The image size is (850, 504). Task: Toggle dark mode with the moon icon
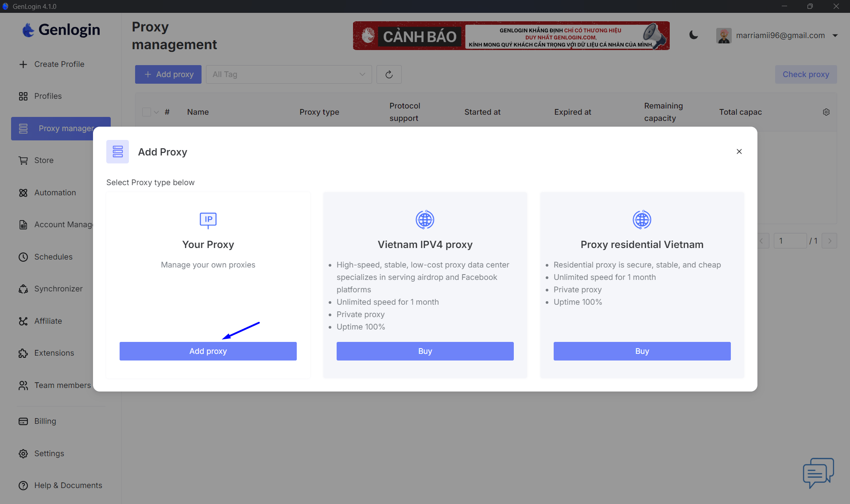click(x=693, y=35)
